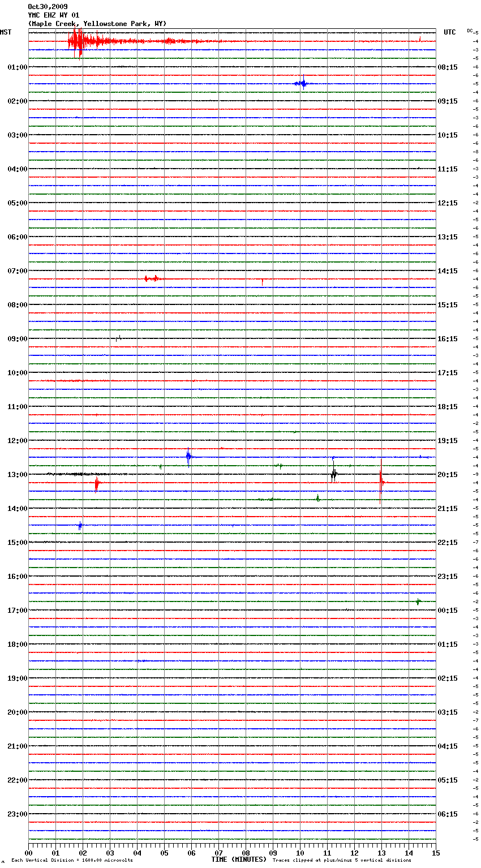The height and width of the screenshot is (868, 481).
Task: Click the green event near minute 14 before 17:00
Action: point(418,601)
